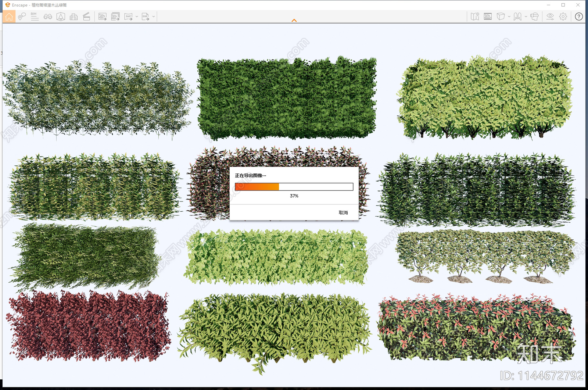
Task: Open the collaborative annotations pin icon
Action: [22, 17]
